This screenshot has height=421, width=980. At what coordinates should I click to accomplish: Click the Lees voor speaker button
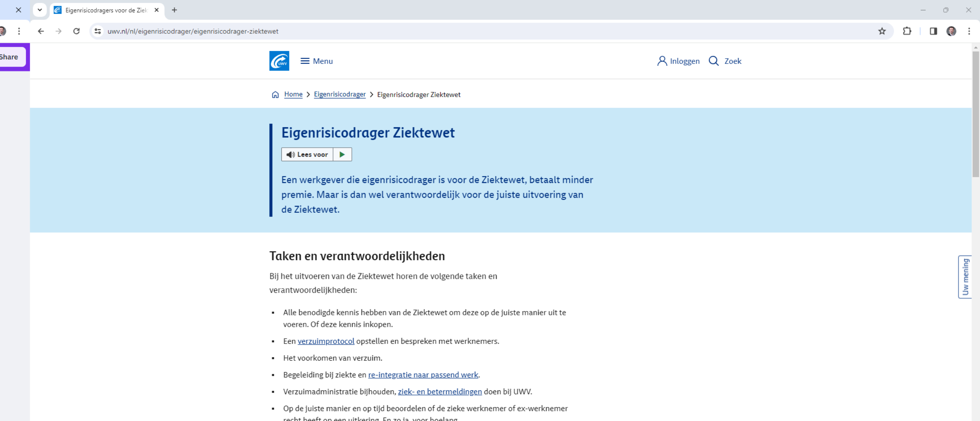click(307, 154)
